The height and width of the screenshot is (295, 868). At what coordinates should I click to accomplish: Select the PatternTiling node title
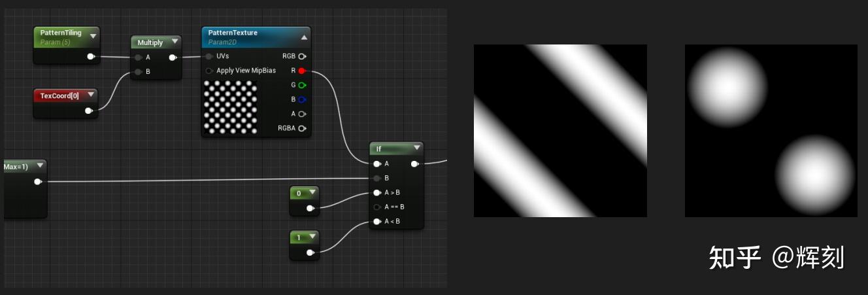coord(61,33)
